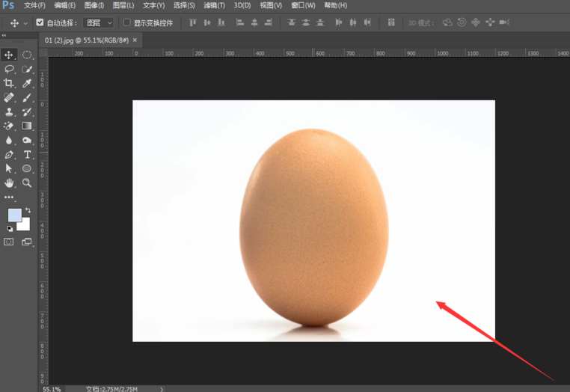This screenshot has height=392, width=570.
Task: Disable the 自动选择 checkbox
Action: [x=40, y=22]
